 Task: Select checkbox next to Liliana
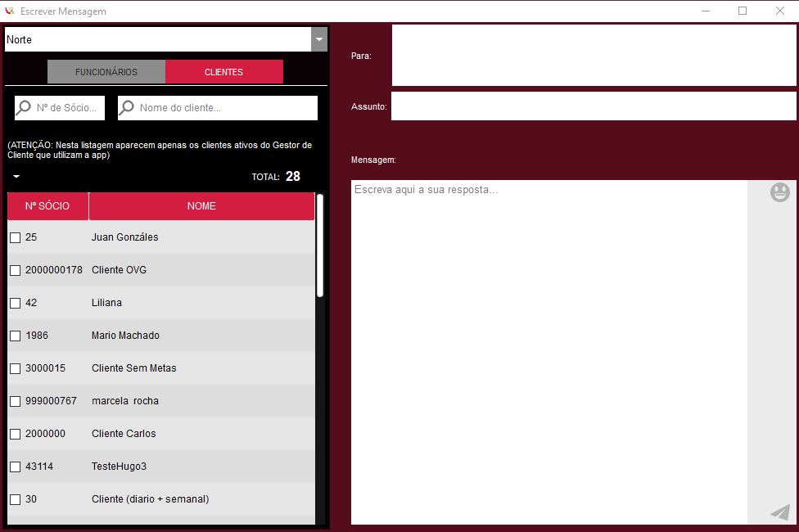[x=16, y=303]
